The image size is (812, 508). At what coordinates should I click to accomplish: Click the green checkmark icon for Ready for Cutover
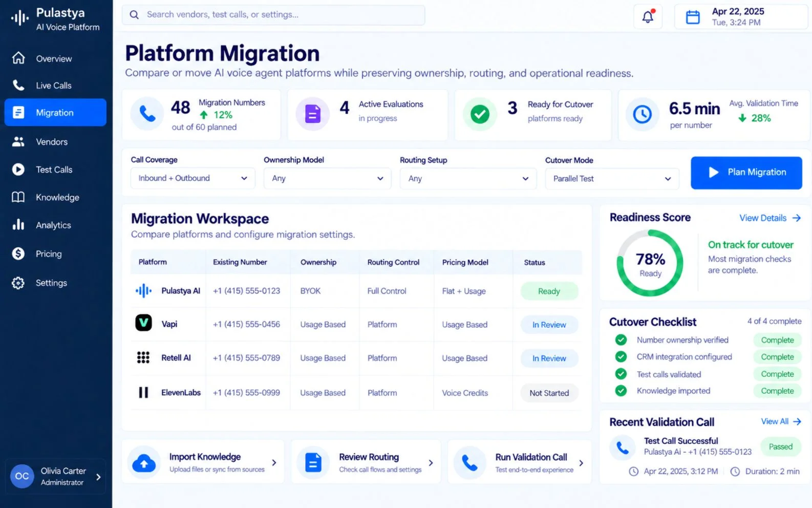tap(480, 114)
